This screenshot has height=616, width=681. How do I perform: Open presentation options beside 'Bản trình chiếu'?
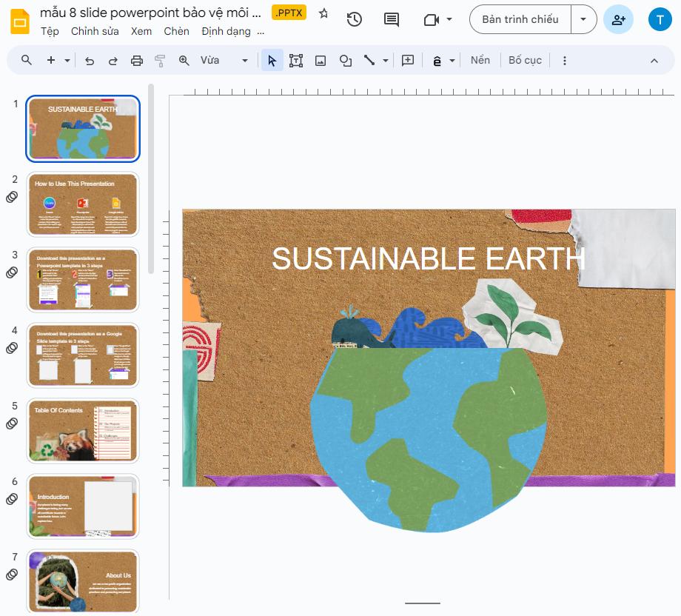tap(584, 19)
